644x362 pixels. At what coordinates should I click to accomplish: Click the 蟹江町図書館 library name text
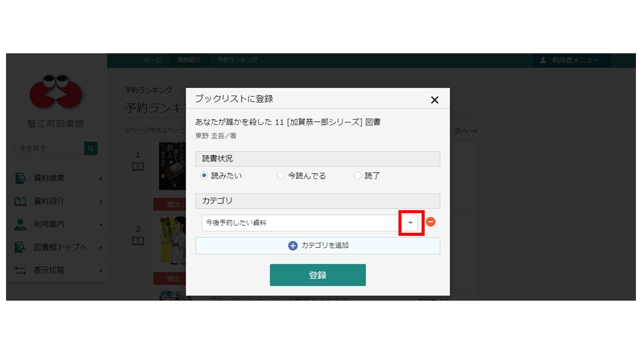point(56,124)
